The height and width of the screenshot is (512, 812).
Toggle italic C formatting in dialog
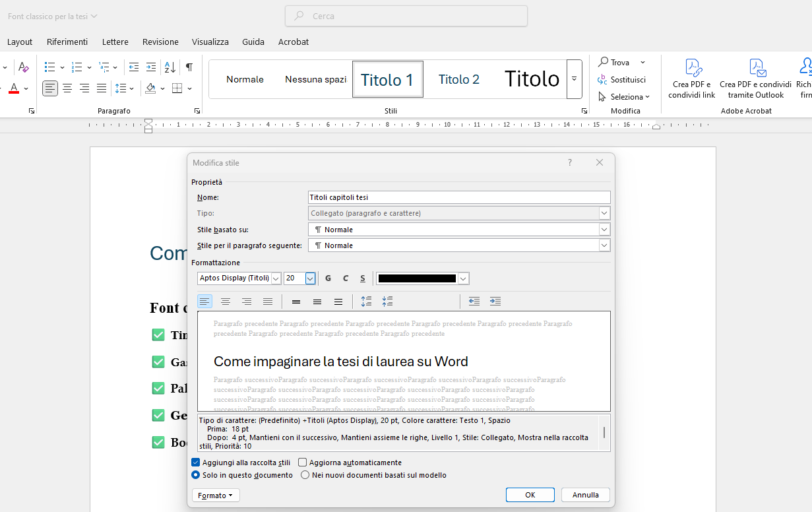pos(345,278)
